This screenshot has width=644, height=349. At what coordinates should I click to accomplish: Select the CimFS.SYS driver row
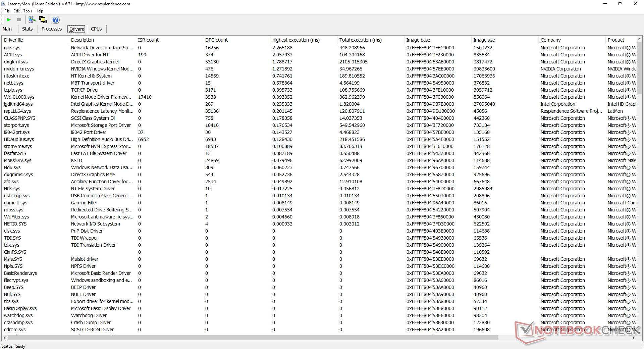(319, 252)
